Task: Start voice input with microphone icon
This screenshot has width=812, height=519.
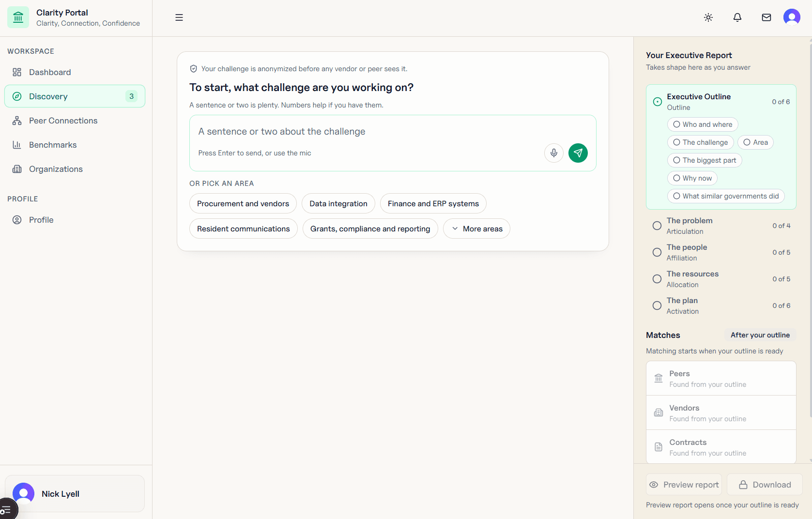Action: coord(554,153)
